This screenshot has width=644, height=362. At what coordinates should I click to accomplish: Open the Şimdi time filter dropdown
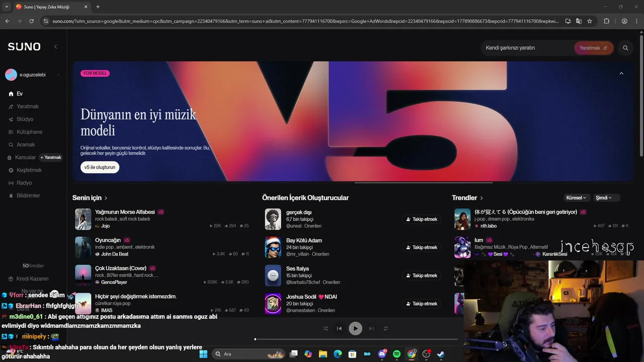[x=606, y=198]
